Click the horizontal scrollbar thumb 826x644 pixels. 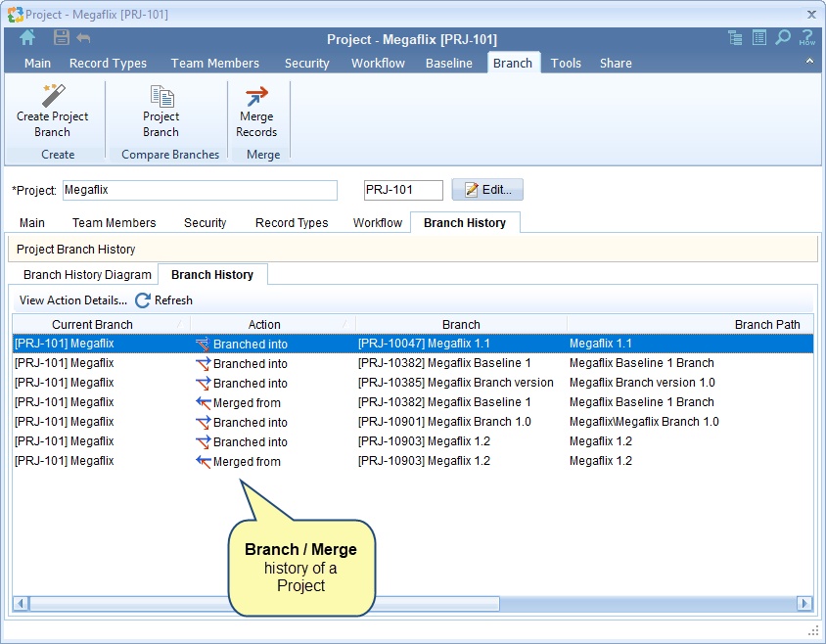coord(264,603)
